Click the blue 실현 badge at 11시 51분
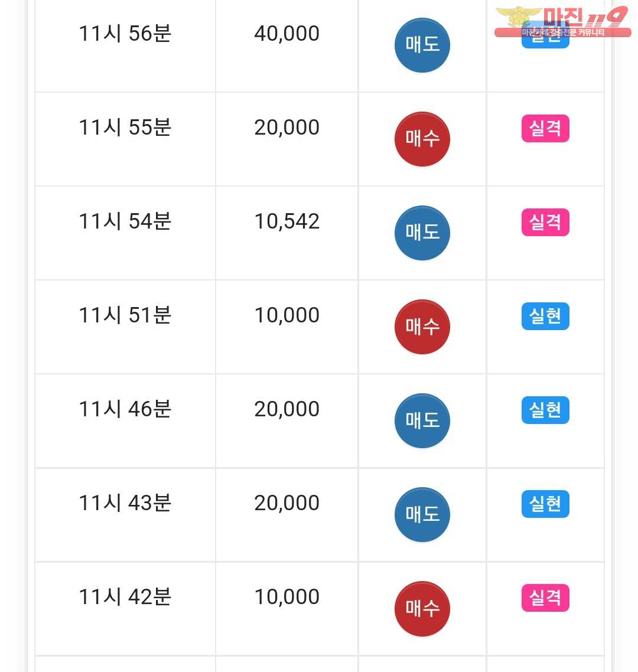The height and width of the screenshot is (672, 638). [545, 316]
